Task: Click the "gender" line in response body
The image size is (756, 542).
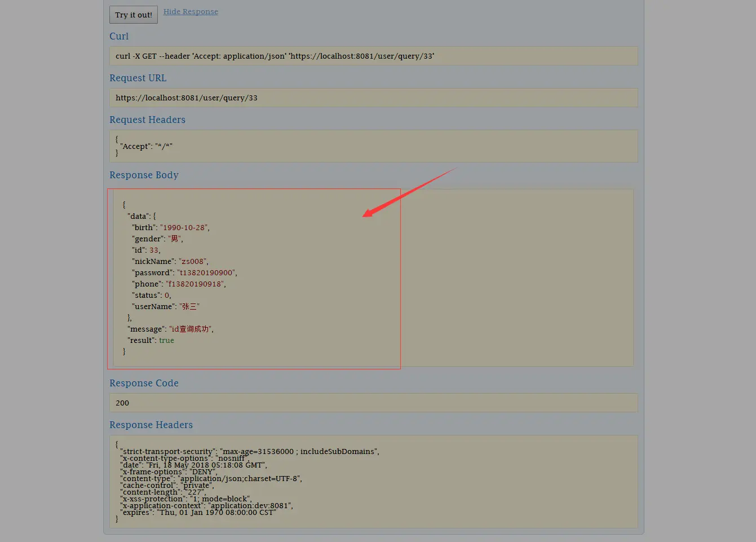Action: (x=157, y=239)
